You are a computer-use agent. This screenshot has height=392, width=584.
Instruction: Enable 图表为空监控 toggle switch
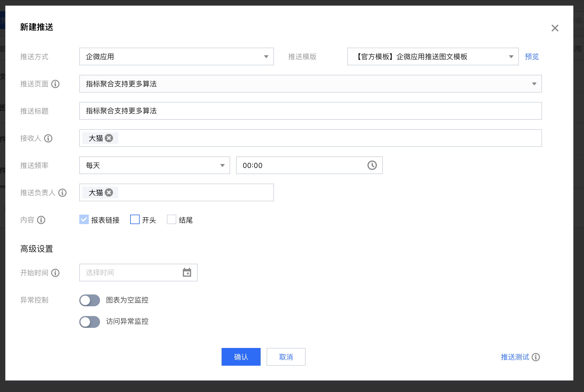pyautogui.click(x=90, y=300)
